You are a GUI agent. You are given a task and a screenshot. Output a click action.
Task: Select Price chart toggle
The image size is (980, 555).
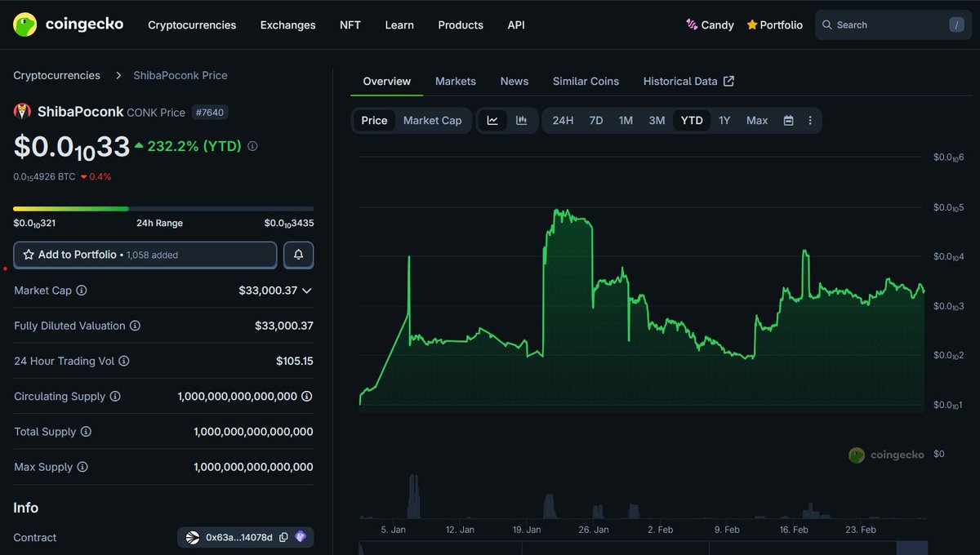click(374, 120)
